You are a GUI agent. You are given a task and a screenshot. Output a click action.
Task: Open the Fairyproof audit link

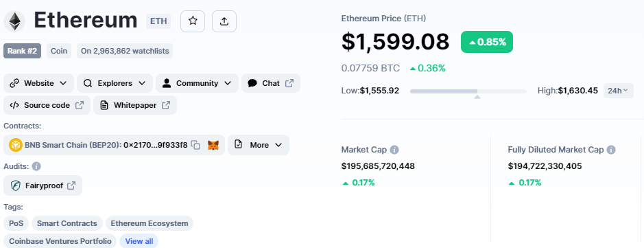coord(43,185)
